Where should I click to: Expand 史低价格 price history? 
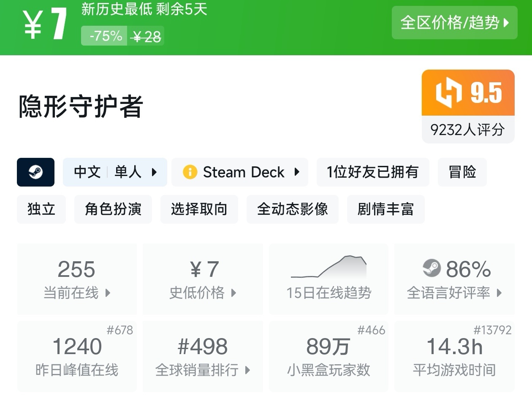point(203,279)
